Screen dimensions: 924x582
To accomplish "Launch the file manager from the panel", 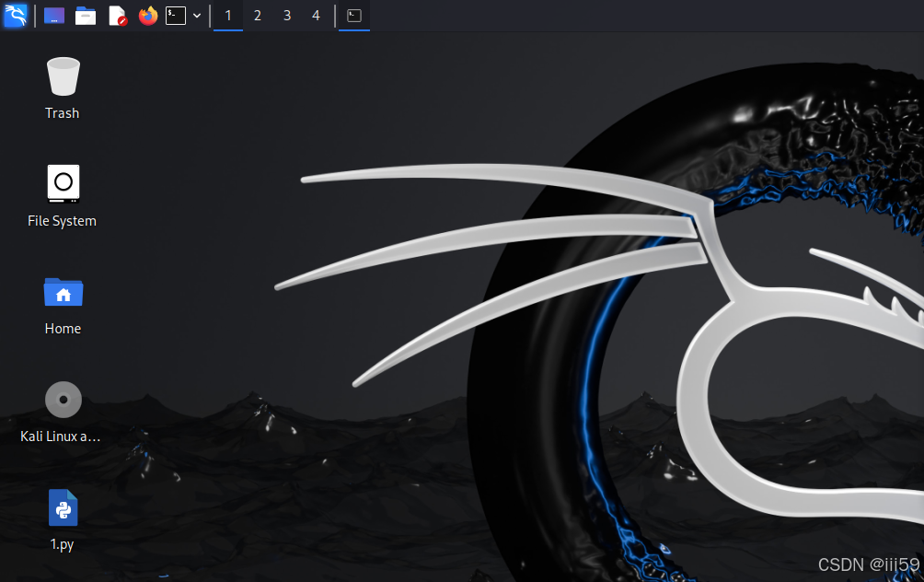I will click(86, 16).
